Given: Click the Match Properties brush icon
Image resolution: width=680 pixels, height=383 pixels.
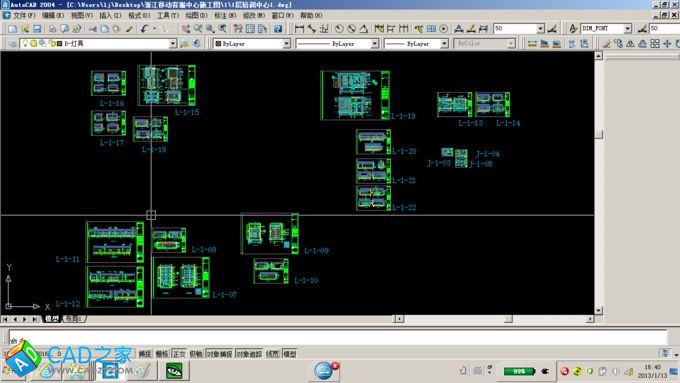Looking at the screenshot, I should (x=129, y=29).
